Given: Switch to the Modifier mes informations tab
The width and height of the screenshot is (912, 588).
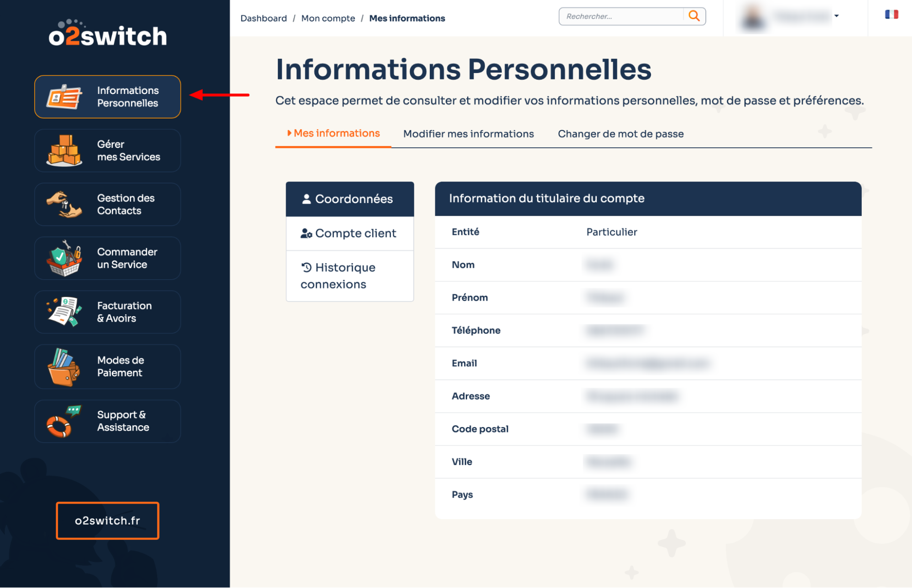Looking at the screenshot, I should 468,134.
